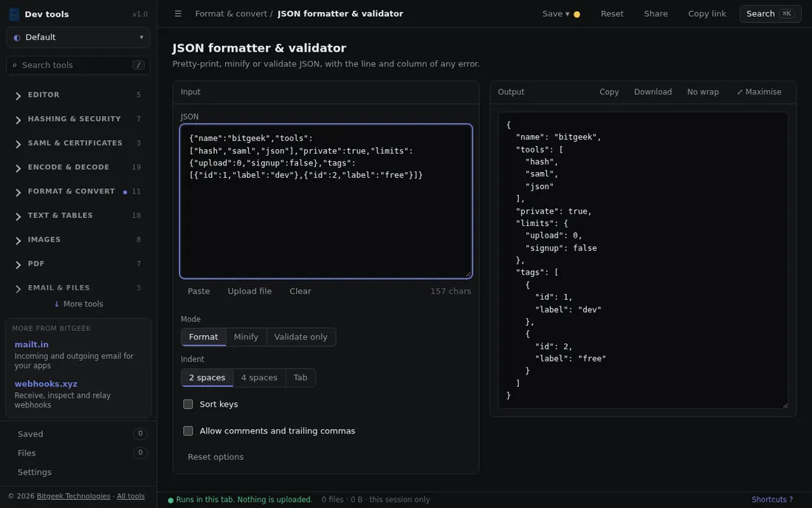Show More tools in sidebar

point(78,304)
